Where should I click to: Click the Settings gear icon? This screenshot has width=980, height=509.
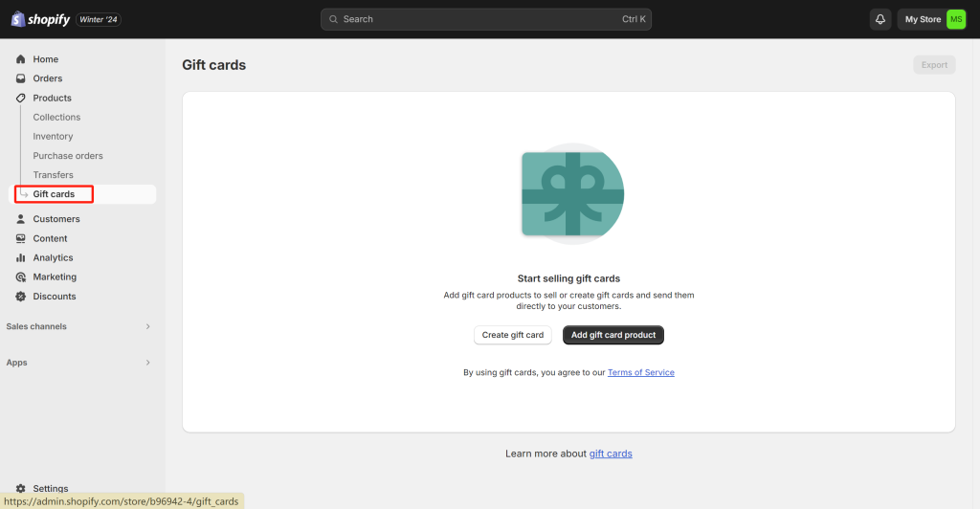pos(21,488)
